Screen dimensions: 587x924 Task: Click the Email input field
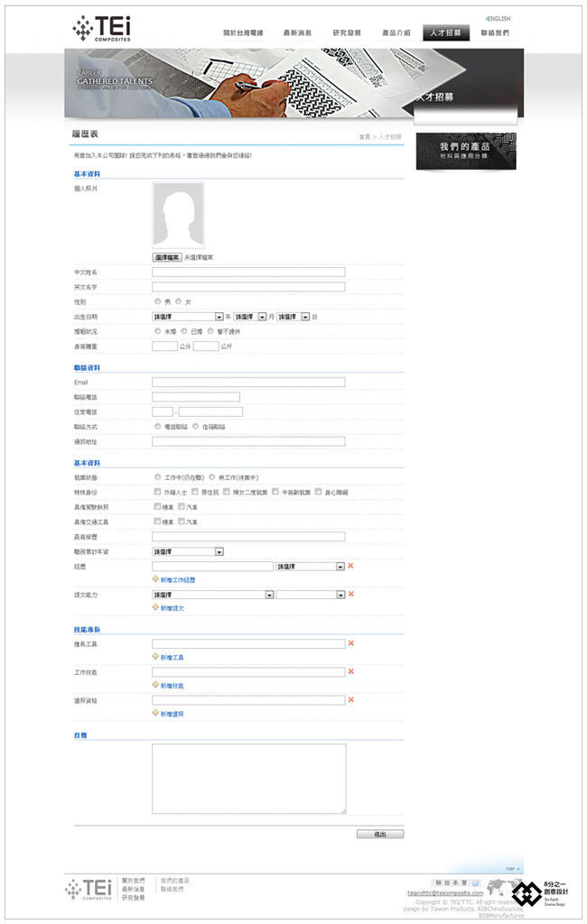click(x=248, y=382)
